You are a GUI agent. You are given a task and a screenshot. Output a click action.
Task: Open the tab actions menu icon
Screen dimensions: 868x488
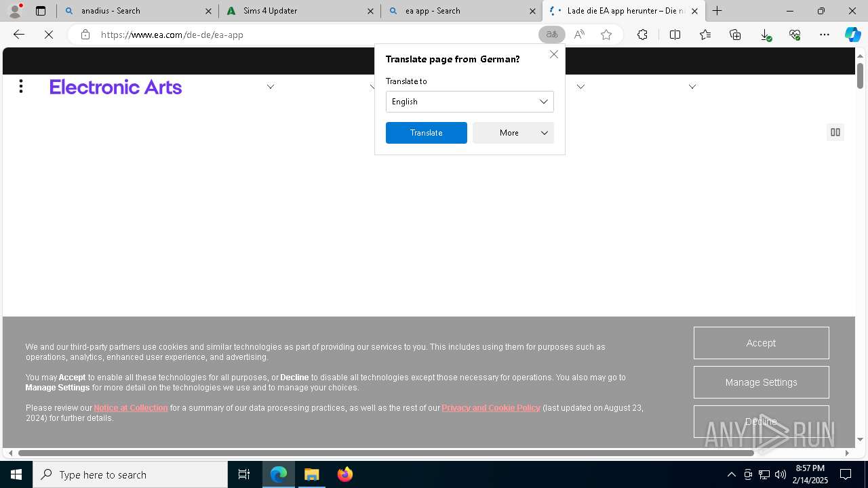tap(41, 11)
